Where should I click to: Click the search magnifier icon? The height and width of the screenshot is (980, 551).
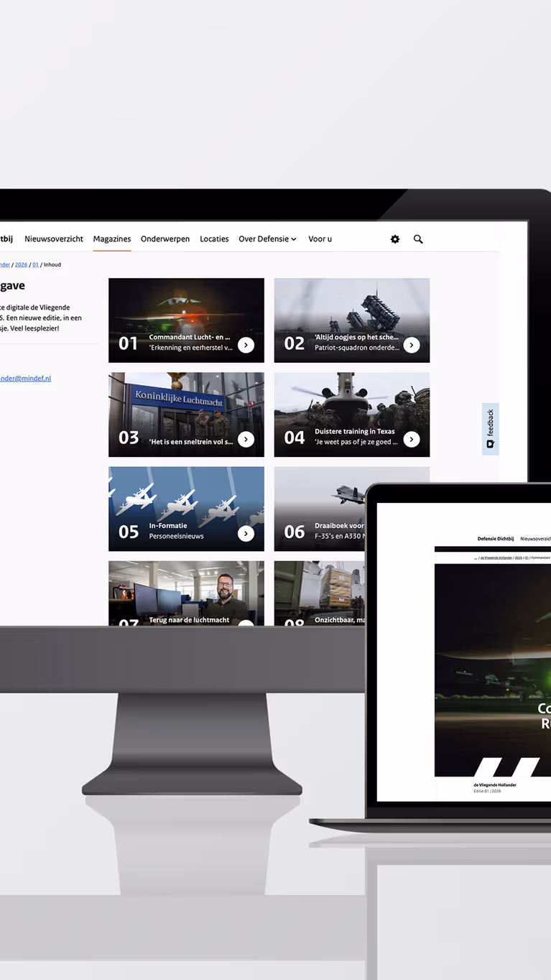418,239
